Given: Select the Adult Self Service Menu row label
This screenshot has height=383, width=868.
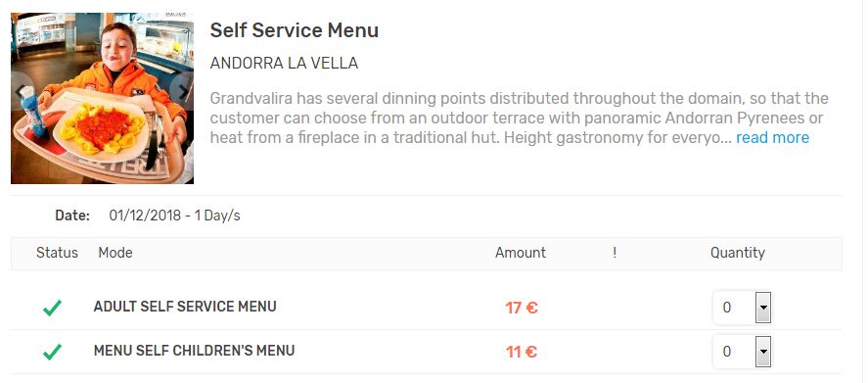Looking at the screenshot, I should pyautogui.click(x=185, y=307).
